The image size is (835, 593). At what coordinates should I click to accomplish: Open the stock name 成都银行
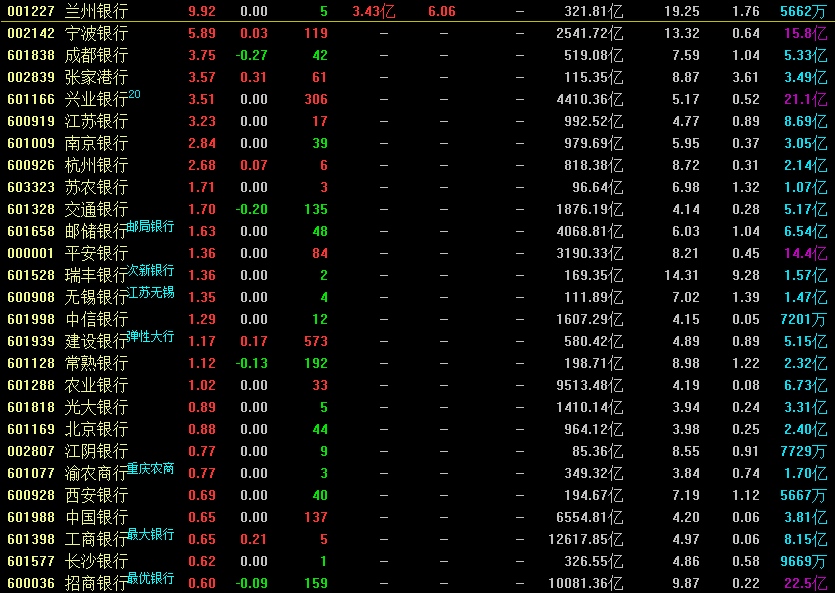point(96,55)
